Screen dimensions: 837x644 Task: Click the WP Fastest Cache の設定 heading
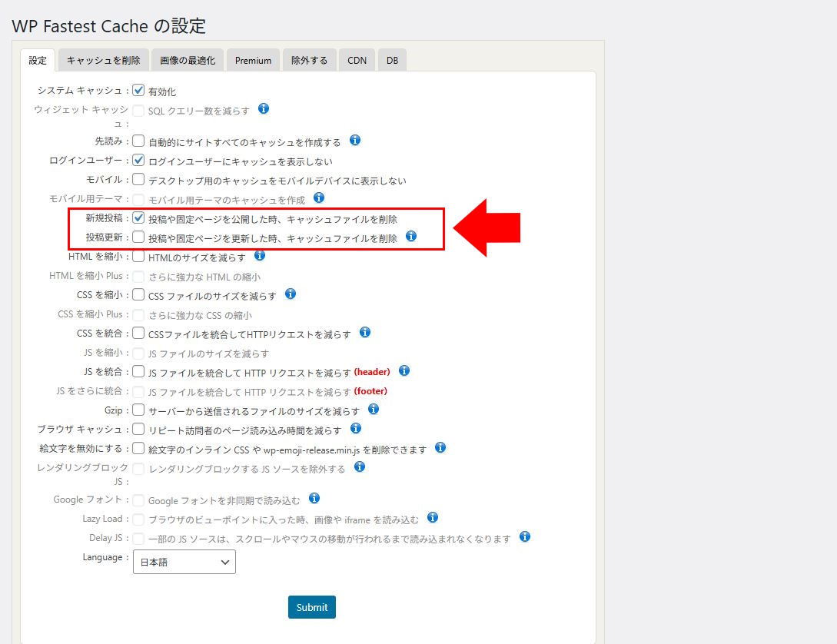click(x=109, y=26)
